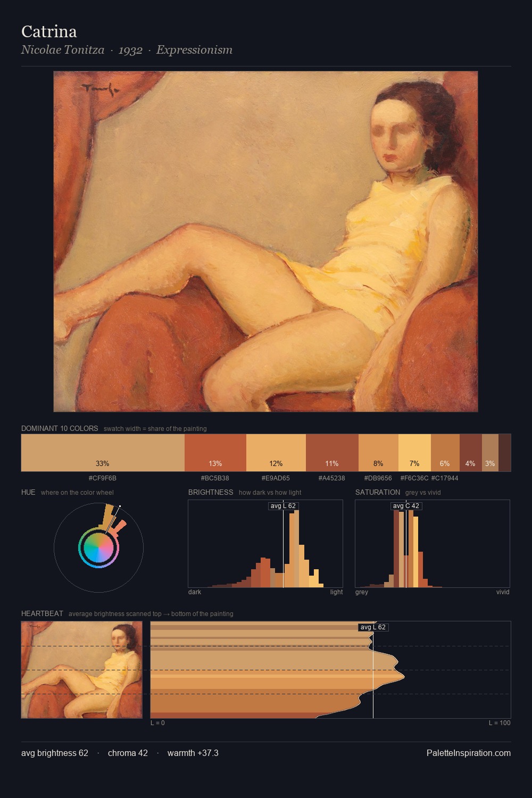Click the 'avg C 42' saturation marker
Screen dimensions: 532x798
coord(406,505)
